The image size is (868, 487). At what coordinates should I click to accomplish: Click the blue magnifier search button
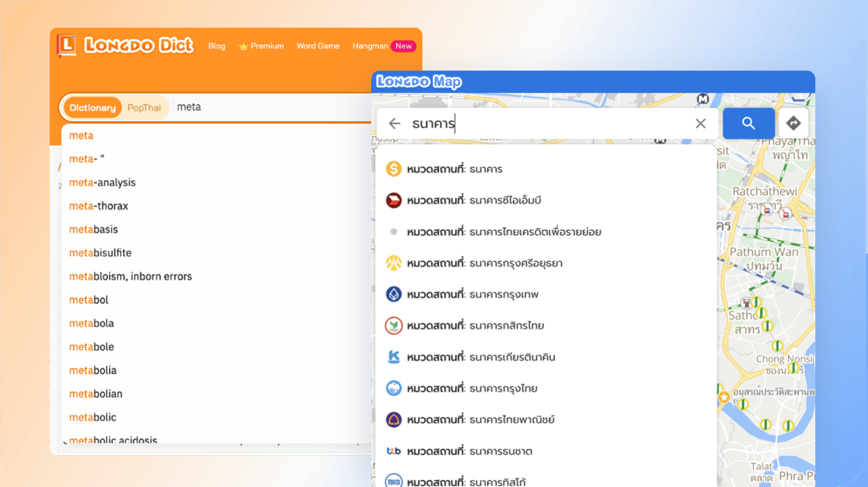click(x=749, y=123)
